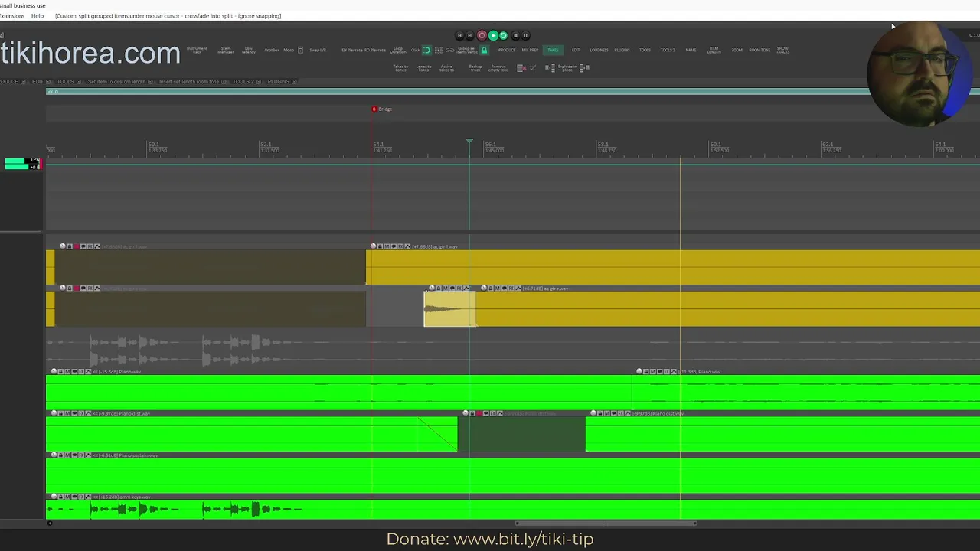Click the implode icon right of Explode in place

[584, 68]
